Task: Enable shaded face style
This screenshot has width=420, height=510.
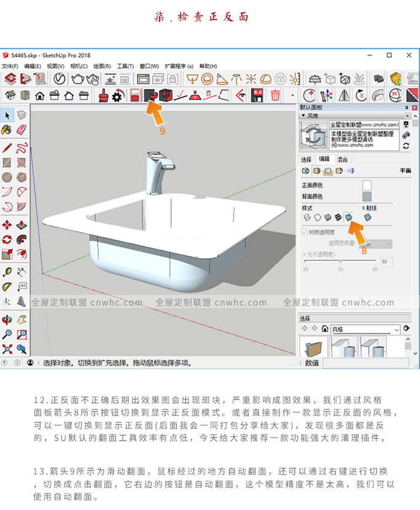Action: point(328,218)
